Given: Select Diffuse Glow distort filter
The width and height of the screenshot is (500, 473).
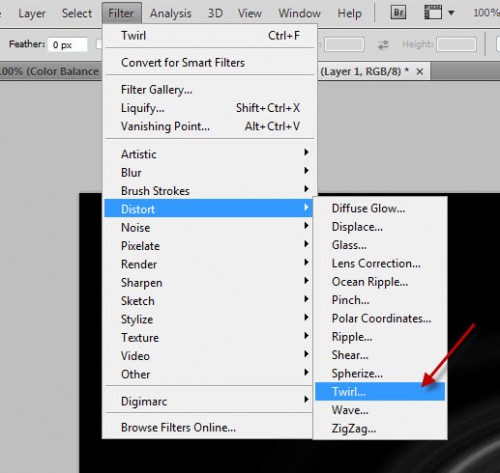Looking at the screenshot, I should click(x=380, y=208).
